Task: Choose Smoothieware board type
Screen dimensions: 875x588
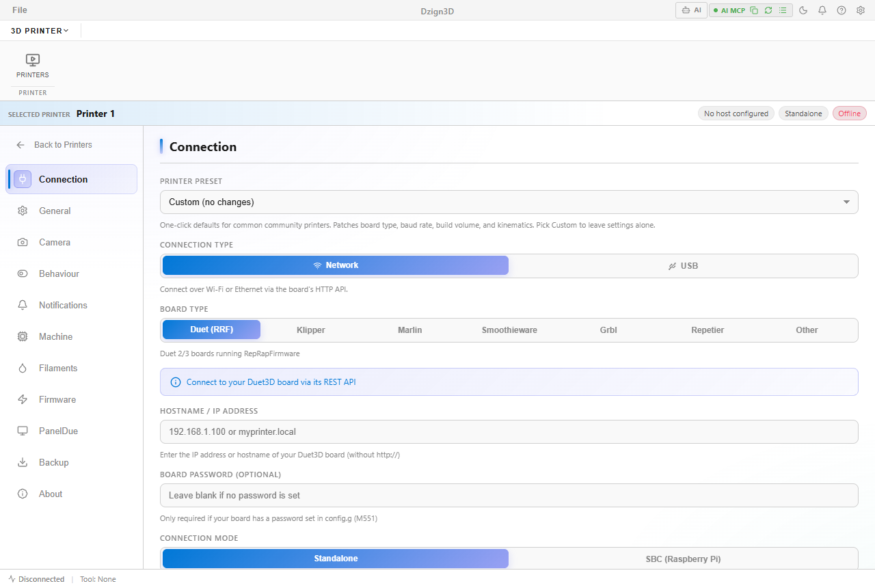Action: pyautogui.click(x=509, y=330)
